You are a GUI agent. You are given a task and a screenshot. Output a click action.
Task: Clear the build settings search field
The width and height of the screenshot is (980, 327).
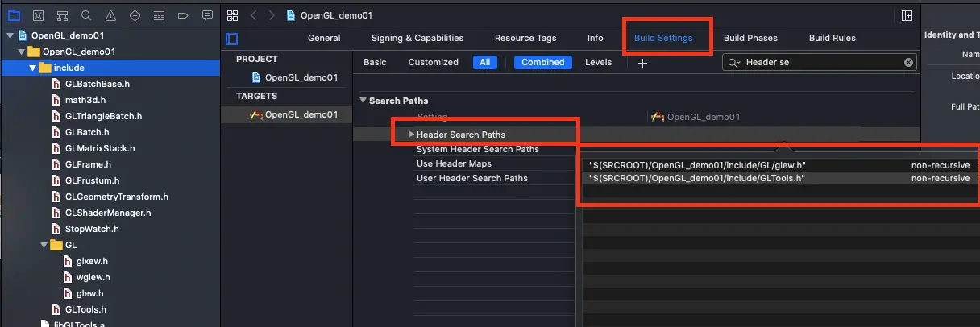tap(909, 63)
